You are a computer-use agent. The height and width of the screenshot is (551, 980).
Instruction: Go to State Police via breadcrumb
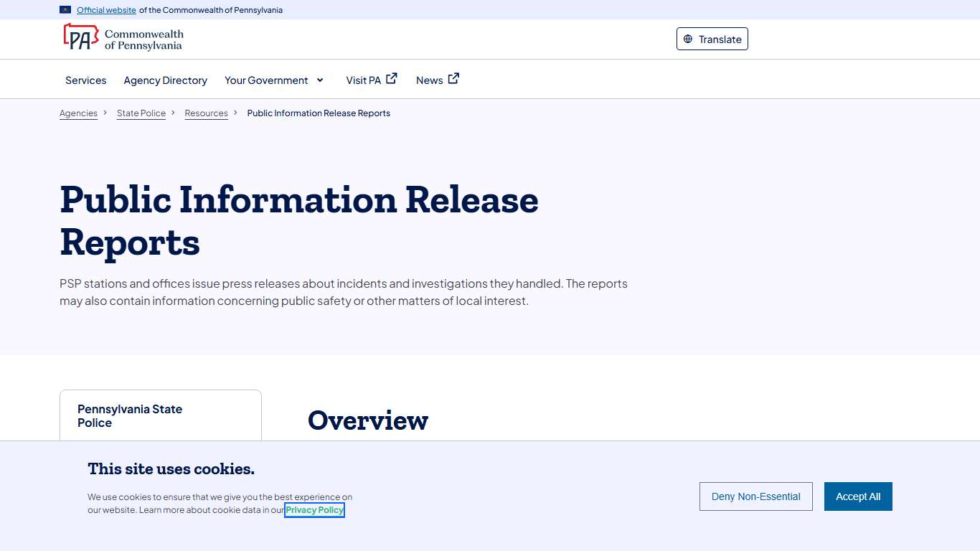(141, 113)
